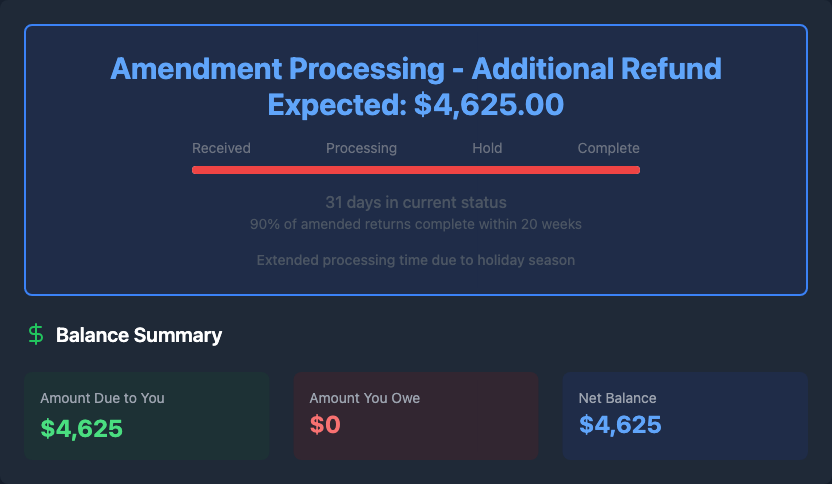This screenshot has height=484, width=832.
Task: Click the Hold status step label
Action: pyautogui.click(x=487, y=148)
